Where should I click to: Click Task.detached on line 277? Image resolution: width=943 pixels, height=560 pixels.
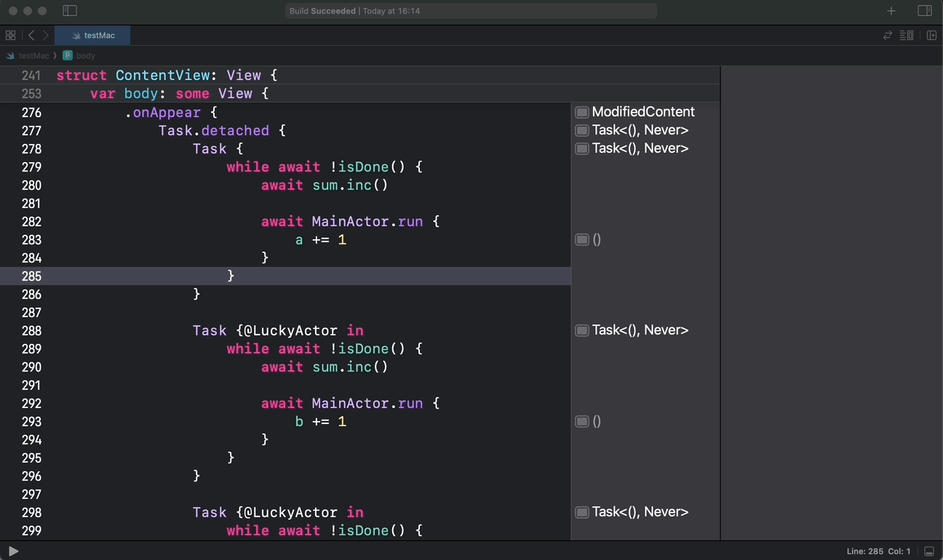click(214, 131)
